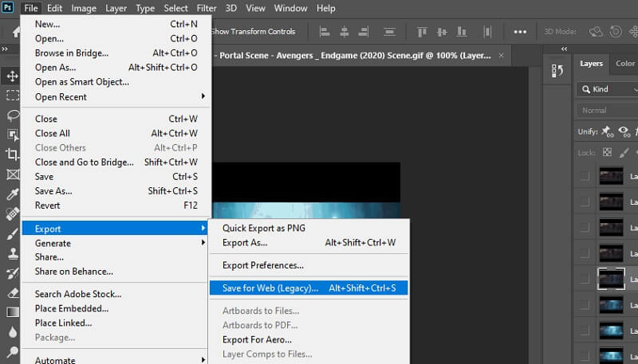Viewport: 638px width, 364px height.
Task: Open the Kind layer filter dropdown
Action: 607,89
